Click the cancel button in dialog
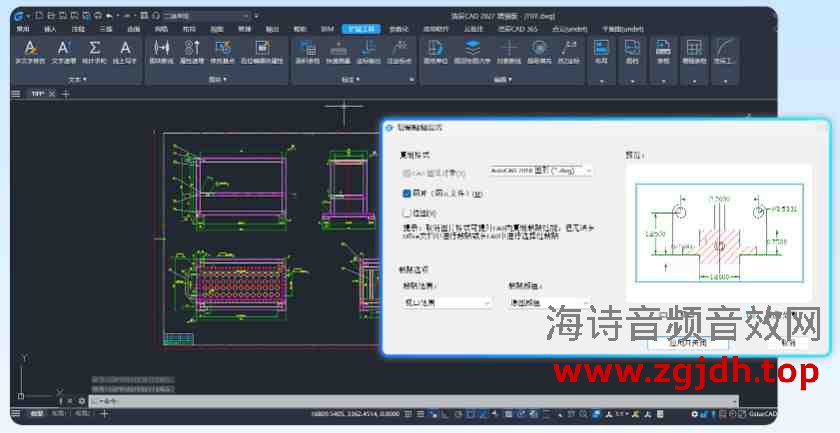 (x=788, y=342)
